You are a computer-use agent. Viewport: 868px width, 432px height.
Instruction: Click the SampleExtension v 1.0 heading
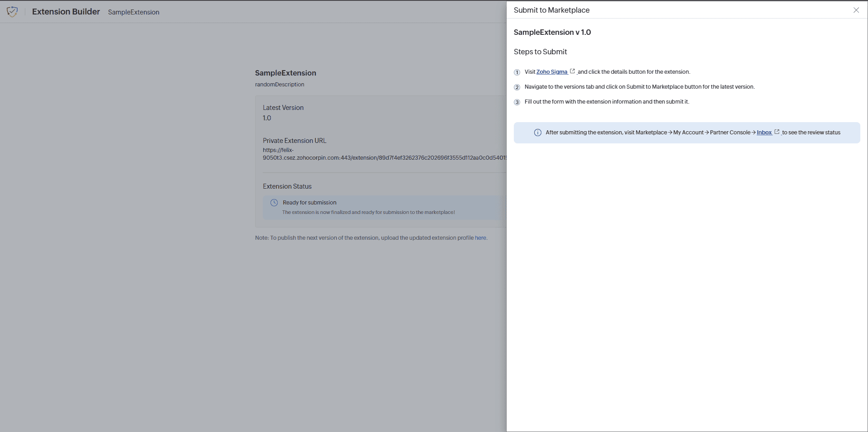(x=552, y=32)
